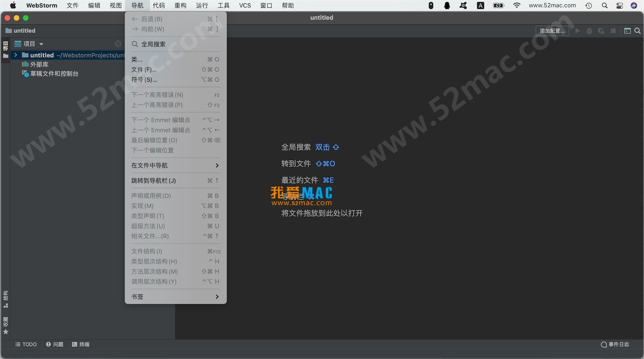Click the QQ penguin menu bar icon
This screenshot has width=644, height=359.
[x=447, y=6]
